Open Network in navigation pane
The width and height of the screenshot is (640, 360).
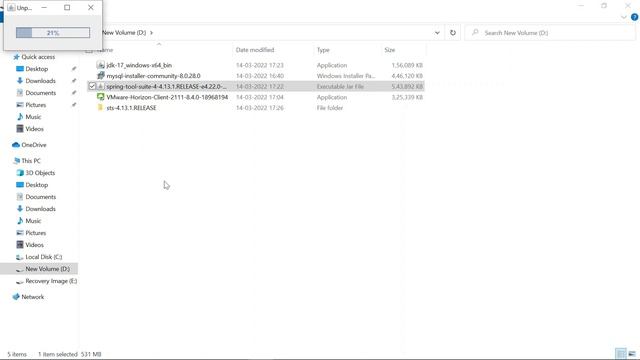(x=32, y=297)
